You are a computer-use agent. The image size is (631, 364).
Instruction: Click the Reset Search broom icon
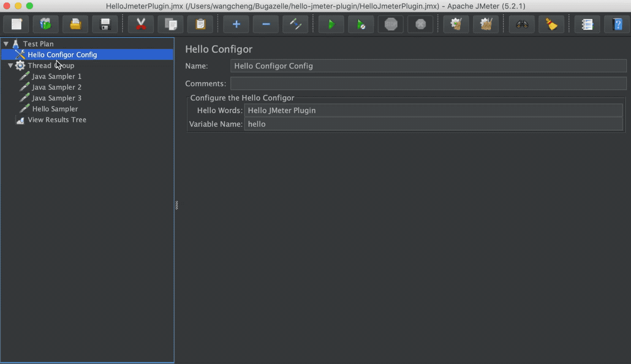[x=551, y=24]
